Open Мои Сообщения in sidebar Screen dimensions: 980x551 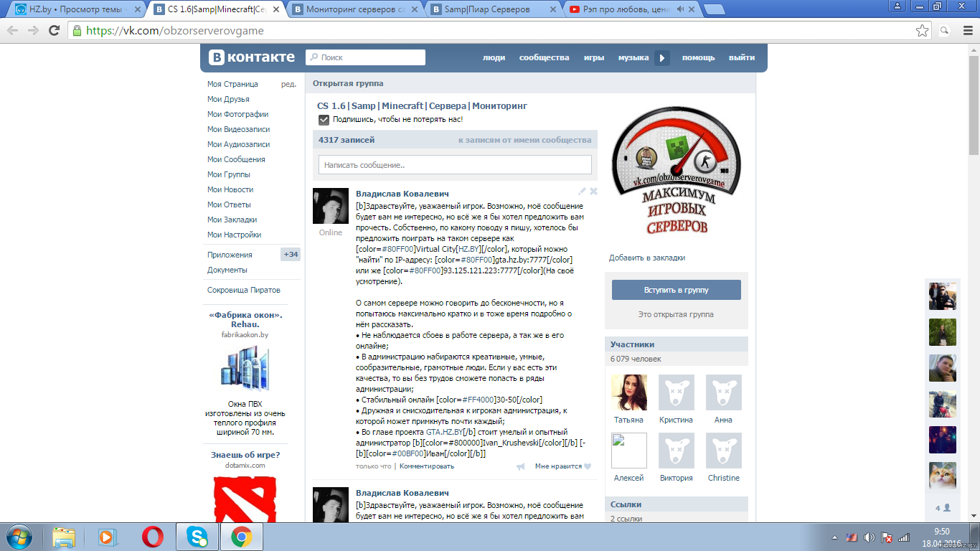236,159
